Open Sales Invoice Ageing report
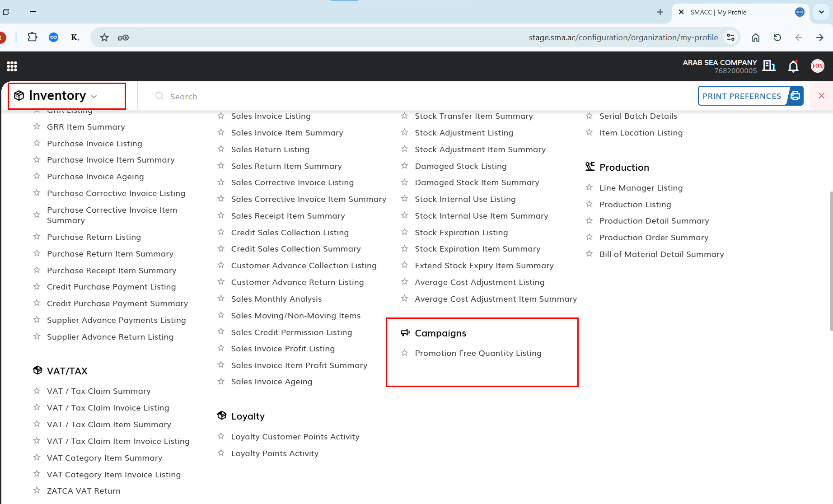Image resolution: width=833 pixels, height=504 pixels. click(x=271, y=382)
